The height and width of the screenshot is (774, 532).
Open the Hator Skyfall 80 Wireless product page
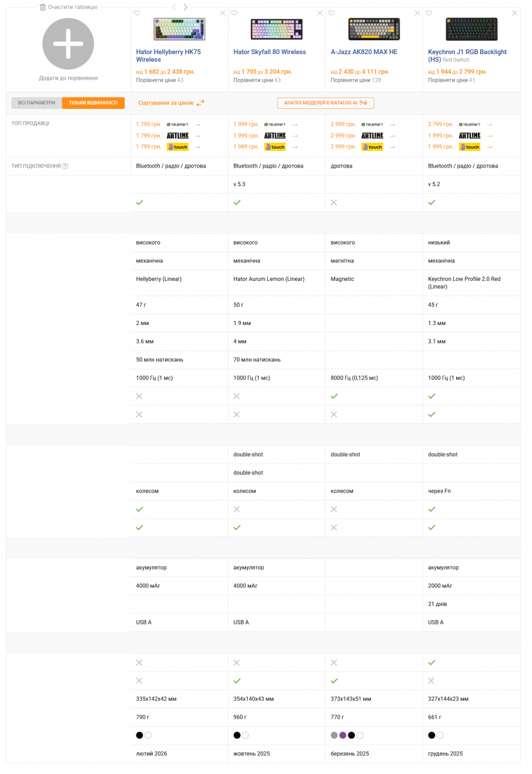coord(270,52)
